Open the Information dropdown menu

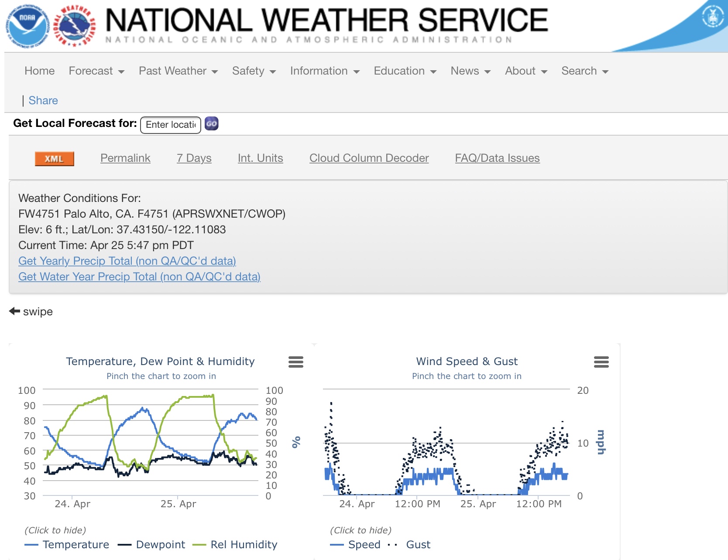pos(325,71)
